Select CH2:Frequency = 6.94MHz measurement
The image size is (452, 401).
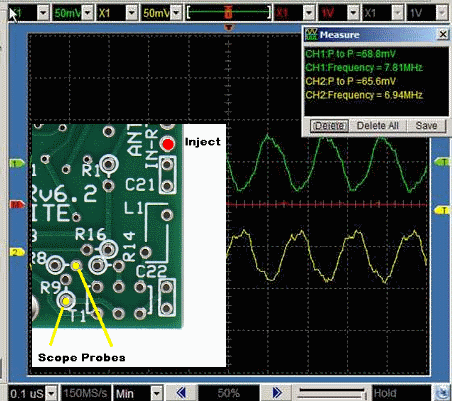364,95
